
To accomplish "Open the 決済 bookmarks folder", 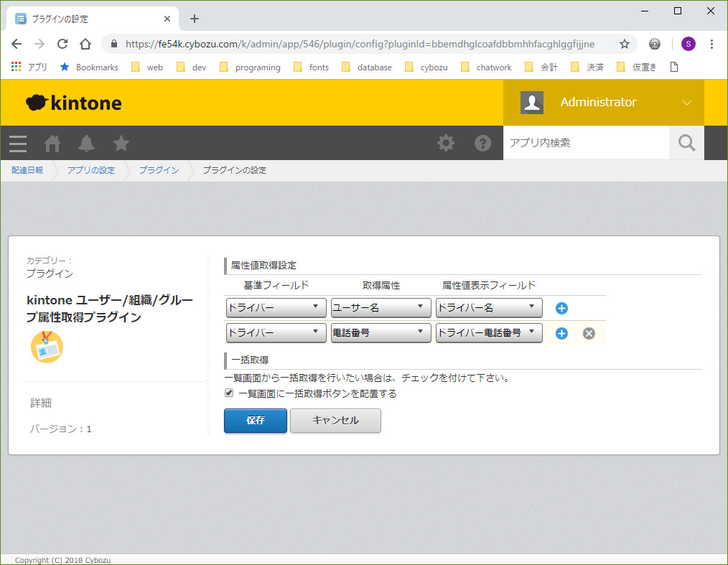I will click(x=587, y=67).
